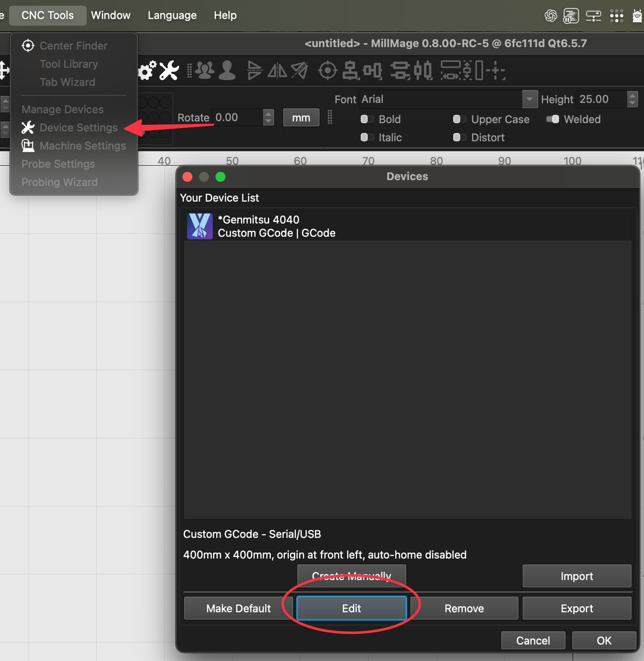Click the gears settings icon in toolbar
The width and height of the screenshot is (644, 661).
147,71
